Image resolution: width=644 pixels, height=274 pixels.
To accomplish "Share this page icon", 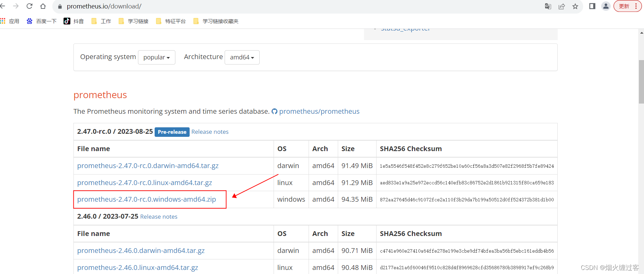I will click(x=561, y=6).
